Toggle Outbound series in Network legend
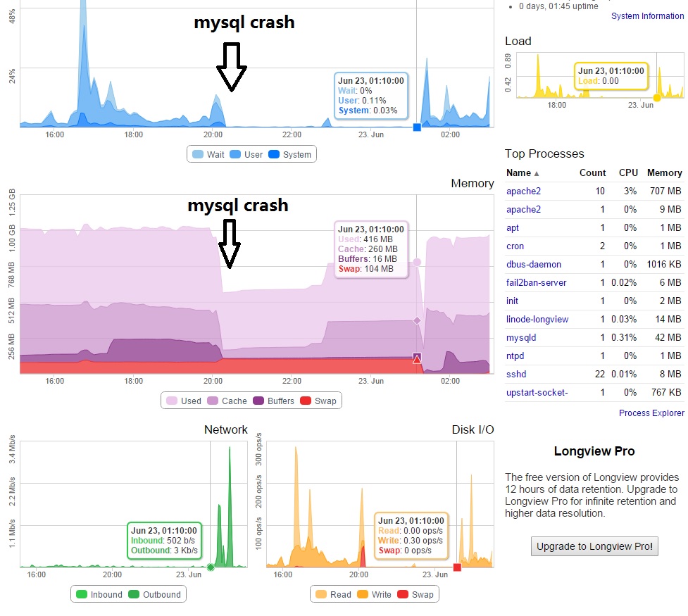This screenshot has width=688, height=616. (154, 594)
